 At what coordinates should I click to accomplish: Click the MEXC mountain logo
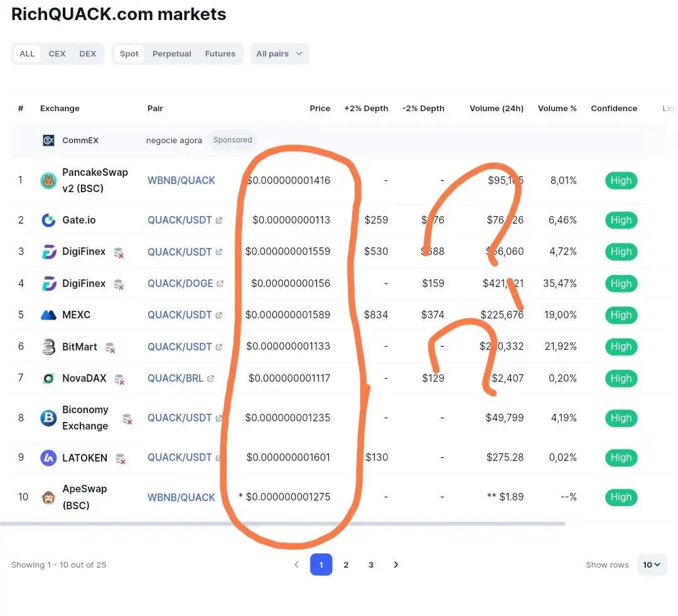click(x=48, y=315)
